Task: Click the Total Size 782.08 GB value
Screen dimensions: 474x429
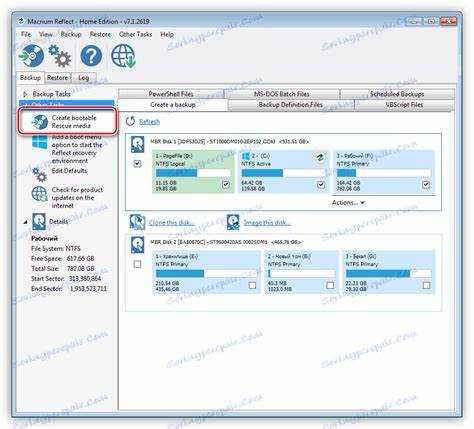Action: [81, 269]
